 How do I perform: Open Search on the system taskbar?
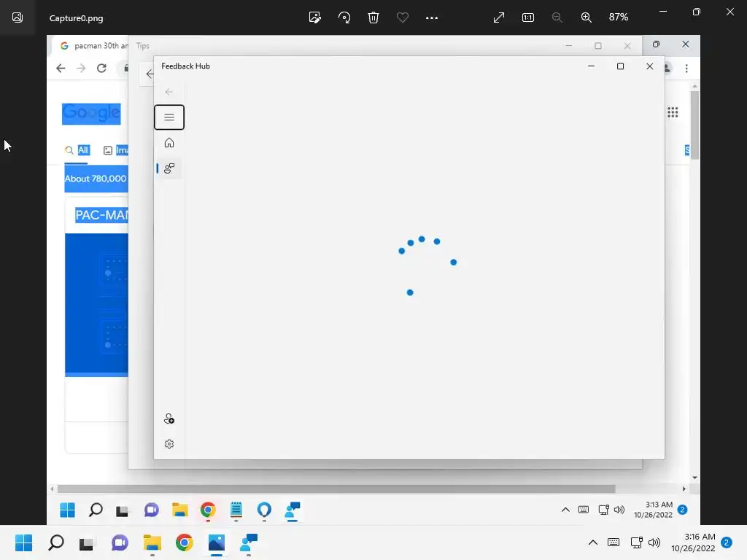pyautogui.click(x=56, y=542)
